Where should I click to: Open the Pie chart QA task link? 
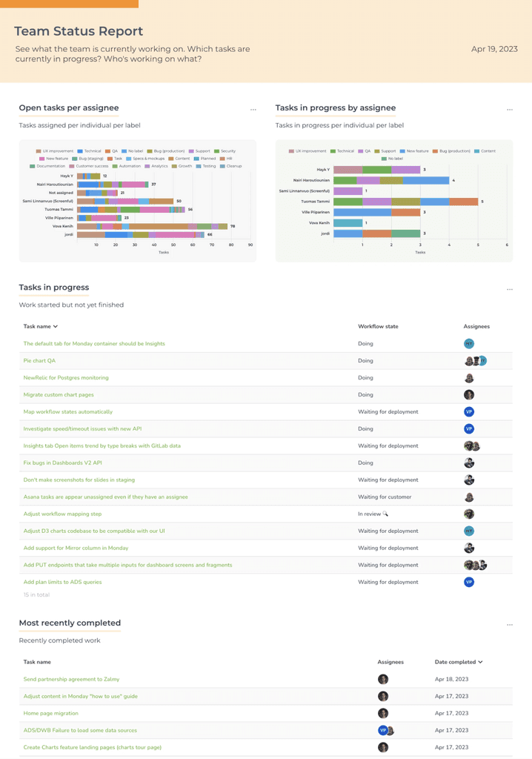click(x=41, y=360)
